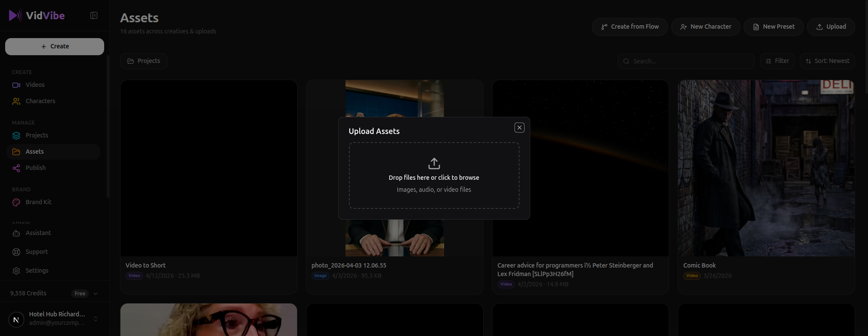868x336 pixels.
Task: Open the Career advice for programmers thumbnail
Action: [x=580, y=168]
